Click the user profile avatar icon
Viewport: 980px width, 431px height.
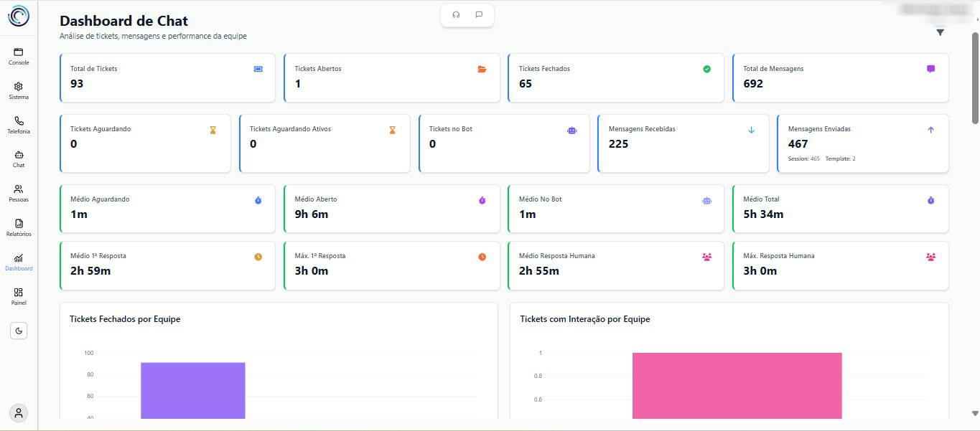coord(19,413)
